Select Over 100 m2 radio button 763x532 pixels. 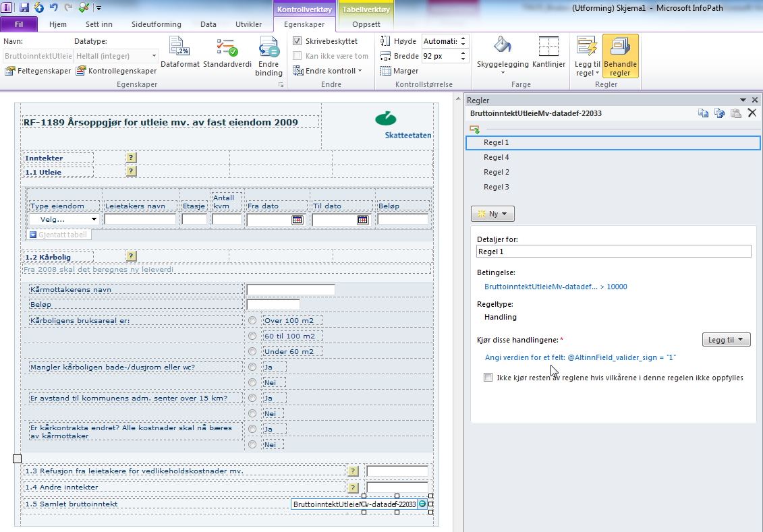coord(252,320)
